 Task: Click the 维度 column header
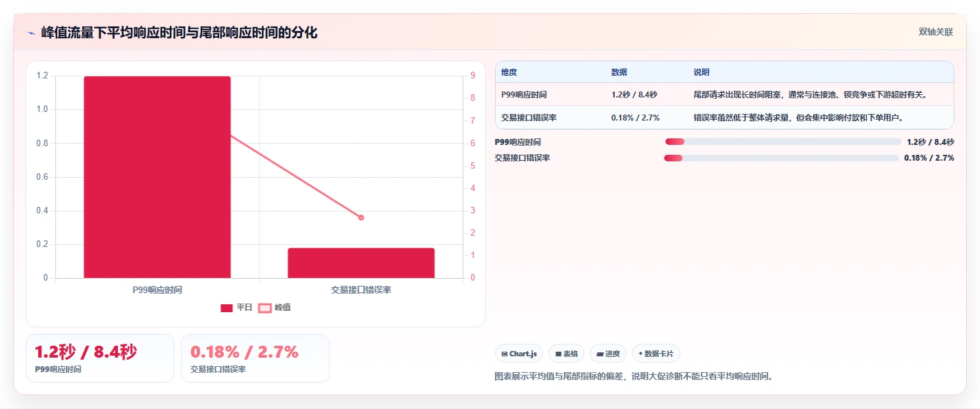click(x=509, y=72)
